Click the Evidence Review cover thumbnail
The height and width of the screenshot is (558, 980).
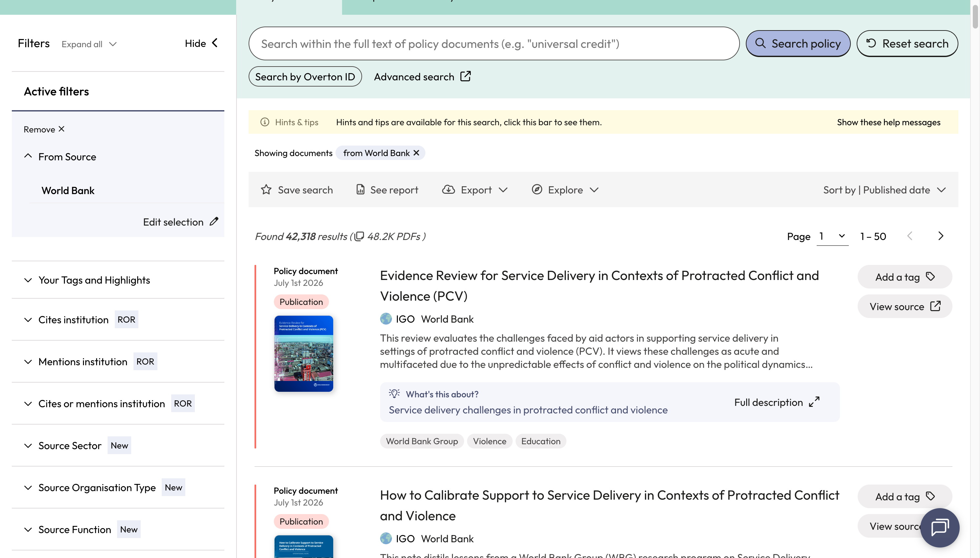pos(303,354)
